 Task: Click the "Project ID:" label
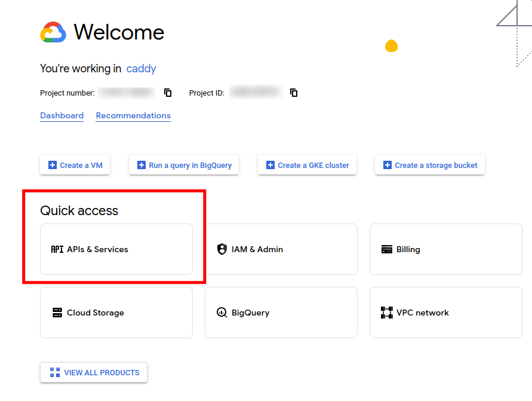207,93
